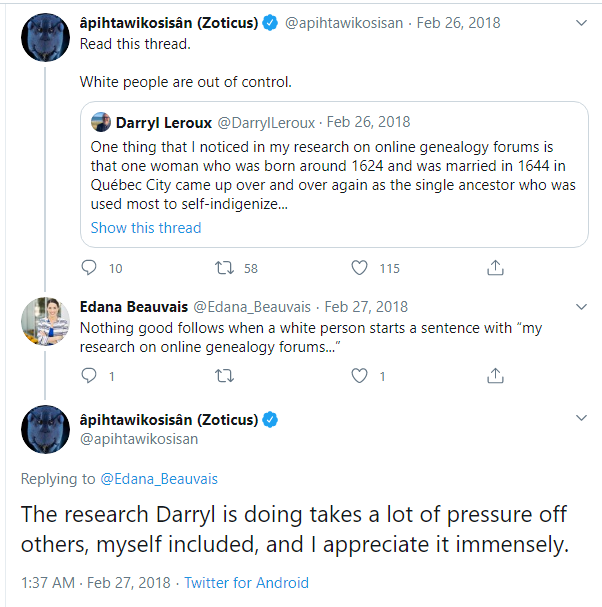Open the @Edana_Beauvais mention link
This screenshot has width=602, height=607.
[158, 479]
